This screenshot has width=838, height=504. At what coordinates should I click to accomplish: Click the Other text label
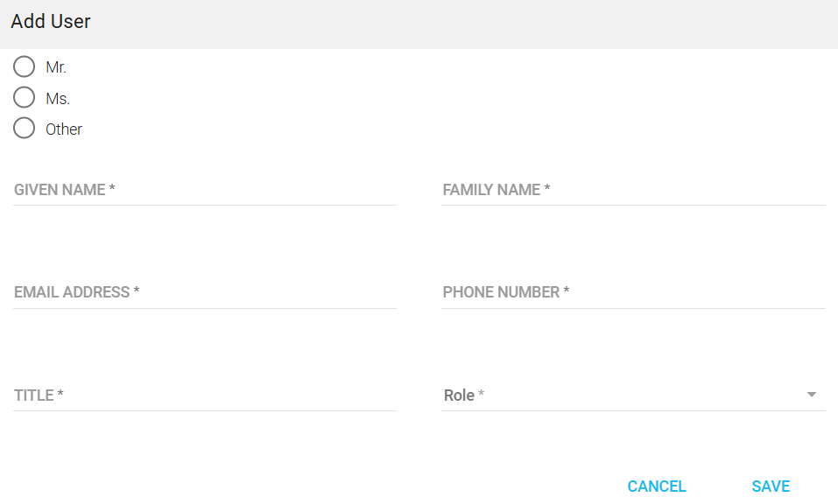pos(64,129)
